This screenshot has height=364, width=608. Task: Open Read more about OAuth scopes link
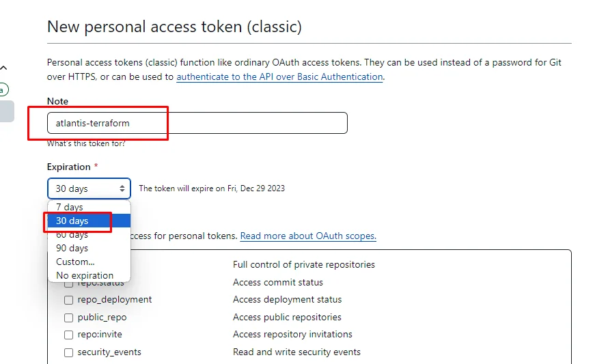(x=308, y=236)
